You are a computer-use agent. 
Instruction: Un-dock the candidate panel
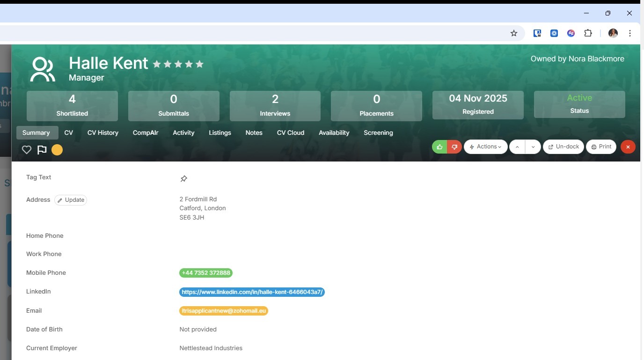point(563,147)
